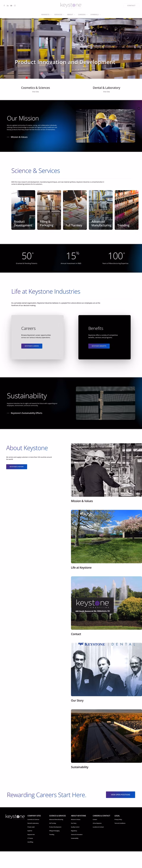Open footer Sustainability link

(x=75, y=838)
